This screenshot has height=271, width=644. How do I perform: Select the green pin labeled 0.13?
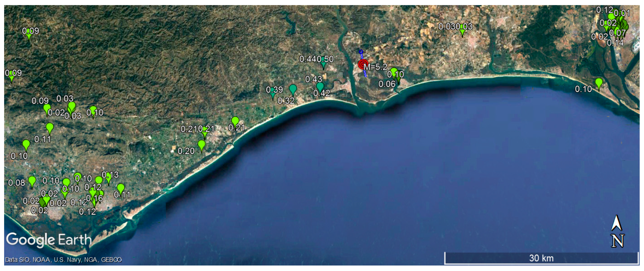coord(108,178)
